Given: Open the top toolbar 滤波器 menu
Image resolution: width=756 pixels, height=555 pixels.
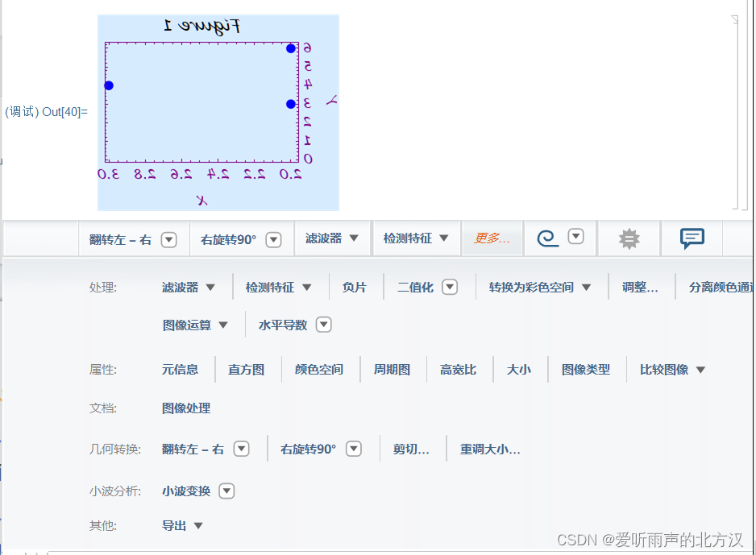Looking at the screenshot, I should pos(332,238).
